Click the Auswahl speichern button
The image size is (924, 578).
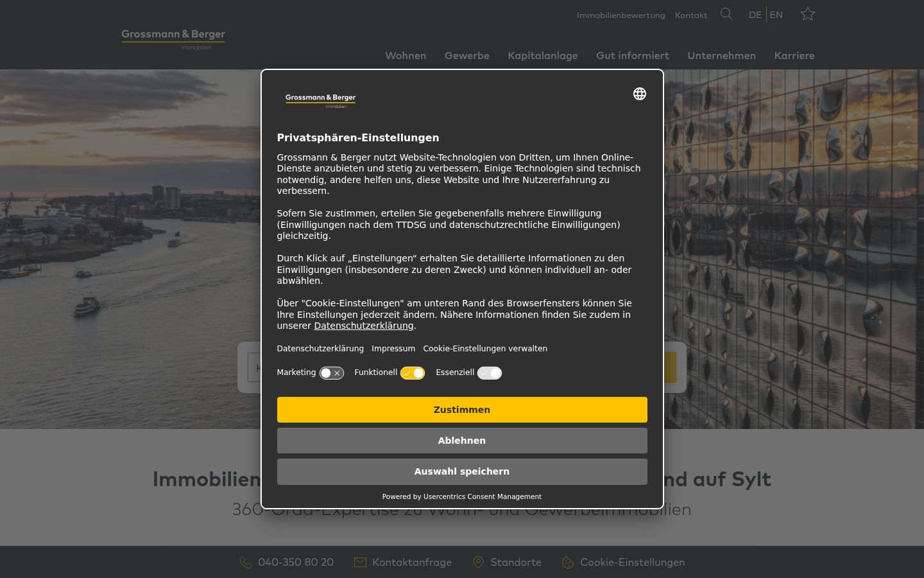coord(462,471)
